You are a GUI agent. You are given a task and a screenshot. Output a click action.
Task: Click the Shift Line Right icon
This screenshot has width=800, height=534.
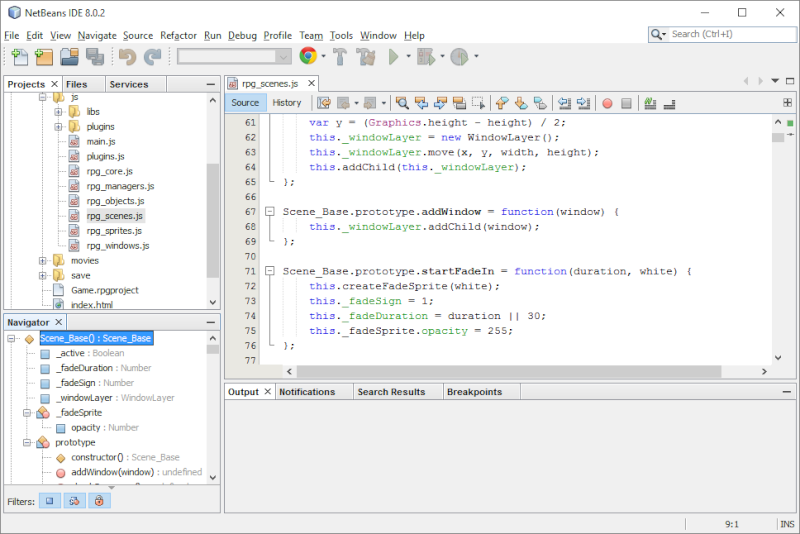[x=583, y=104]
